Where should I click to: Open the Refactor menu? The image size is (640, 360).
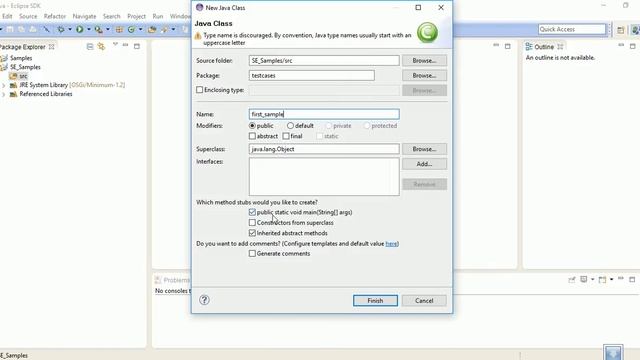click(55, 16)
